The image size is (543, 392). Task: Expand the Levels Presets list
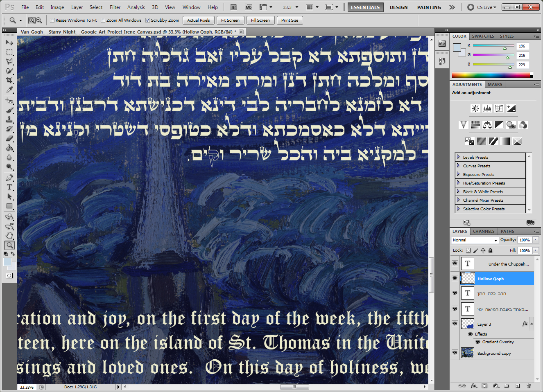(458, 157)
